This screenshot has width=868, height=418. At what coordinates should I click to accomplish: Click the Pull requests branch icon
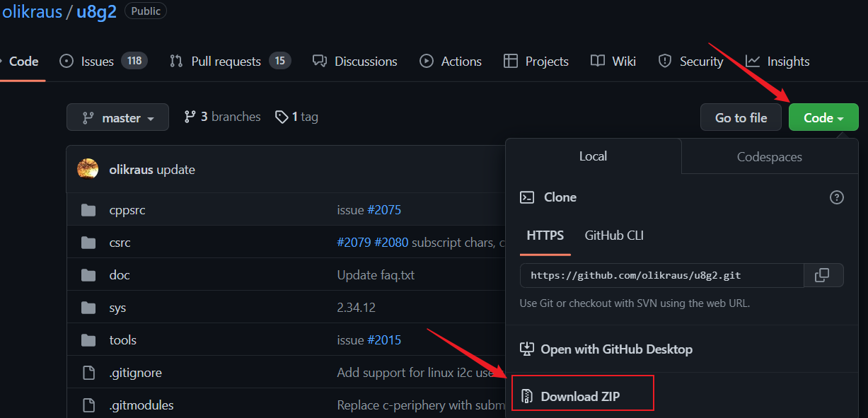[x=176, y=62]
